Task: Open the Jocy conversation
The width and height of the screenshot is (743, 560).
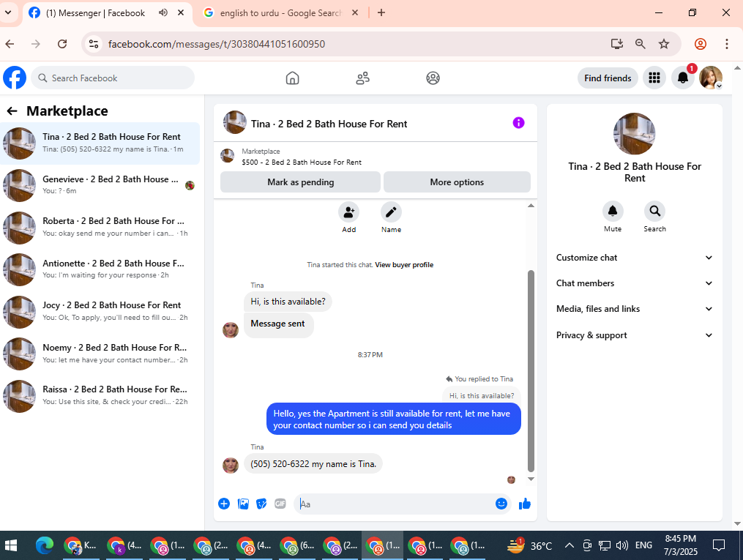Action: (x=100, y=311)
